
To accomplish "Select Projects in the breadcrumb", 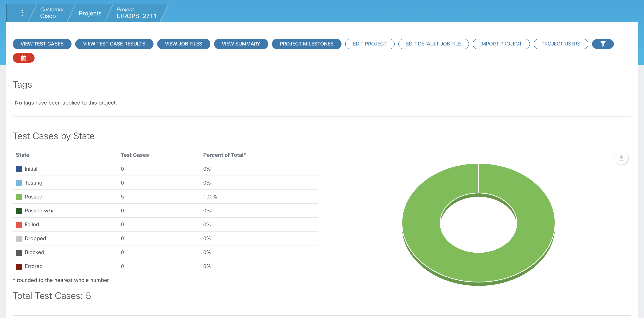I will 90,13.
